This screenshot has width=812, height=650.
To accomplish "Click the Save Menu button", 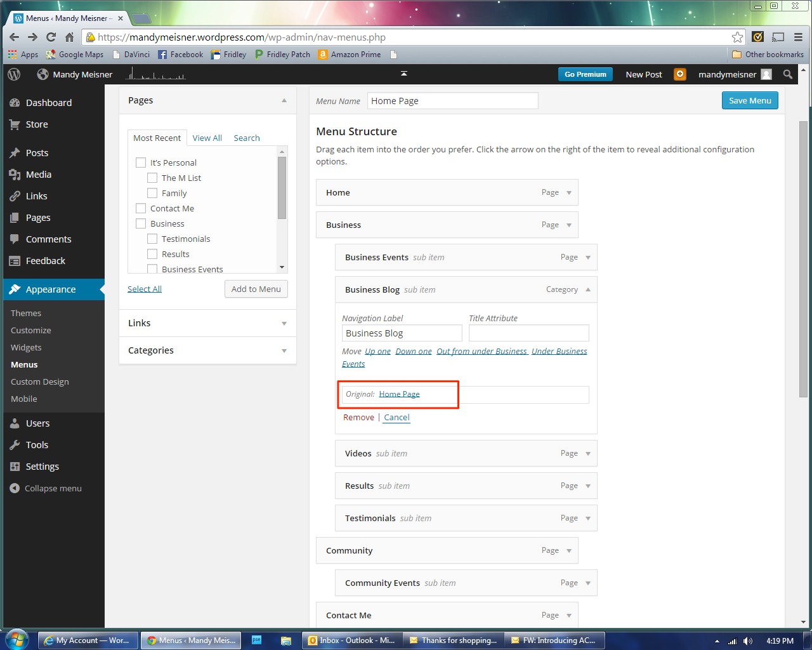I will [x=749, y=100].
